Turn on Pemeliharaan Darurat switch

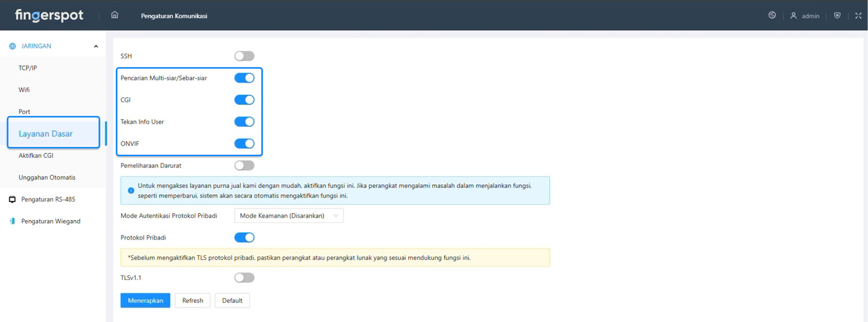tap(244, 165)
